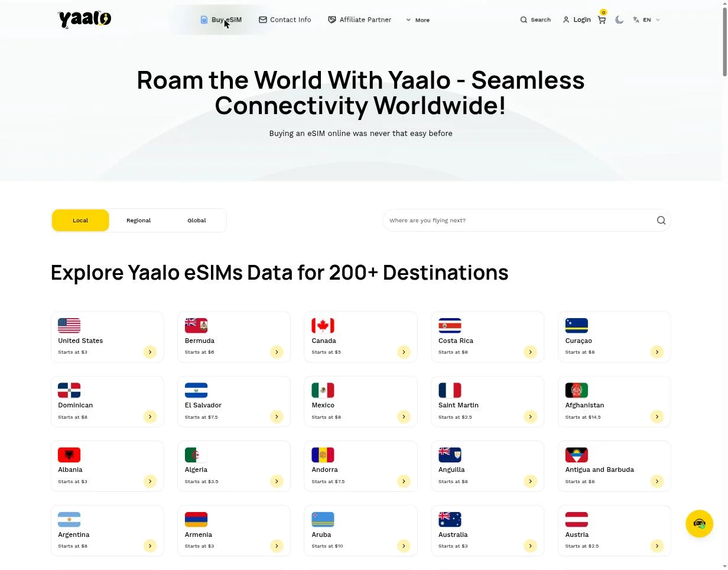Open Bermuda arrow button
This screenshot has width=728, height=570.
pyautogui.click(x=277, y=352)
